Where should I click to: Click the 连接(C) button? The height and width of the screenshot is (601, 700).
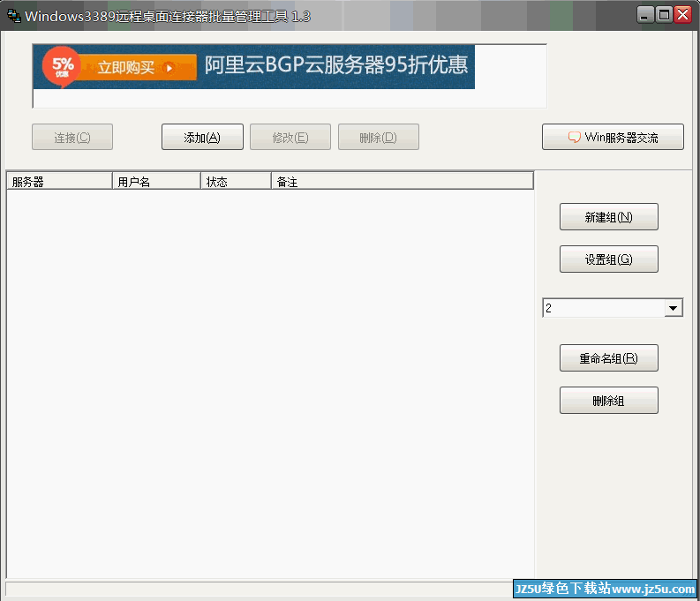click(x=72, y=137)
